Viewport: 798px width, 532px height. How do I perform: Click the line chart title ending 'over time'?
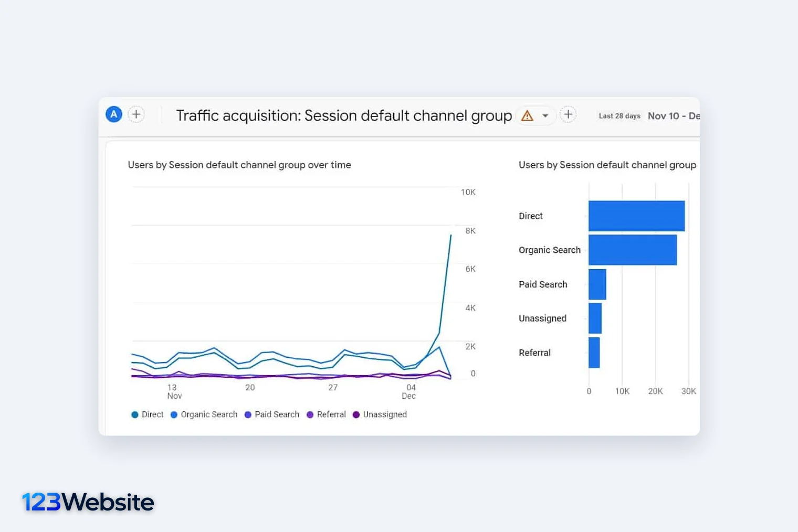(x=239, y=165)
